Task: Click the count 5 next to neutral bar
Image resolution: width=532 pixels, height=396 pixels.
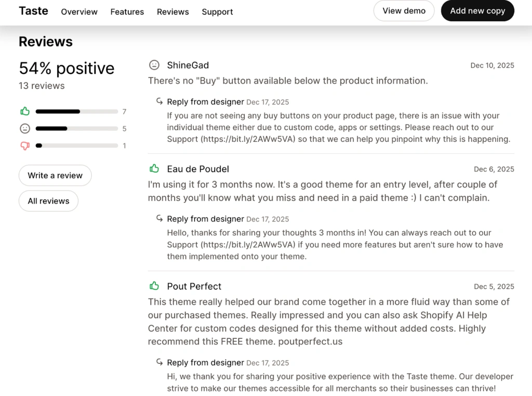Action: click(124, 128)
